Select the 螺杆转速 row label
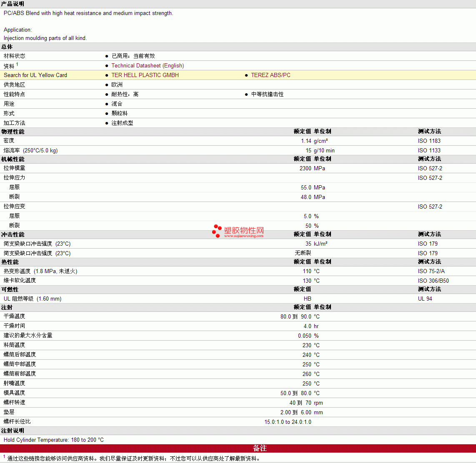 pos(14,402)
